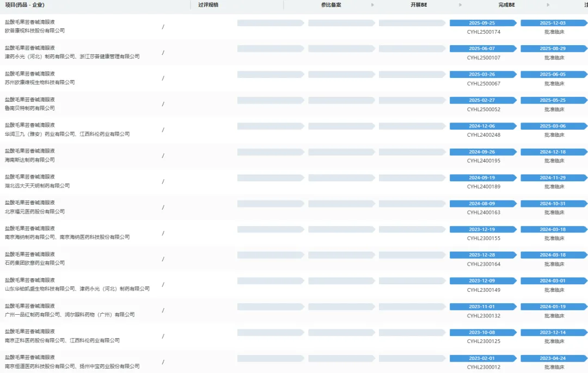Open the 欧普康视科技股份有限公司 drug entry

click(x=35, y=31)
